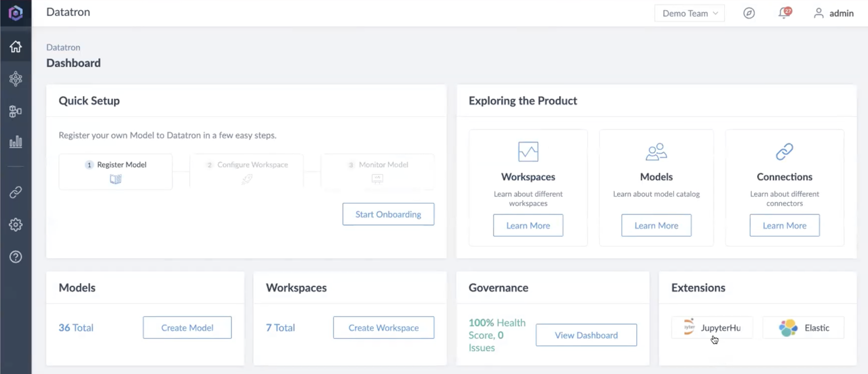Click Create Workspace
Screen dimensions: 868x374
(x=383, y=328)
